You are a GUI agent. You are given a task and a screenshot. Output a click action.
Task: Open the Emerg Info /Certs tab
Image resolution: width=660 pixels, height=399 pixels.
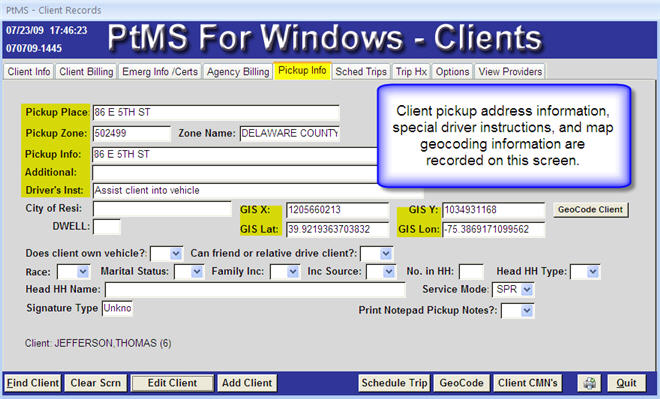[160, 72]
